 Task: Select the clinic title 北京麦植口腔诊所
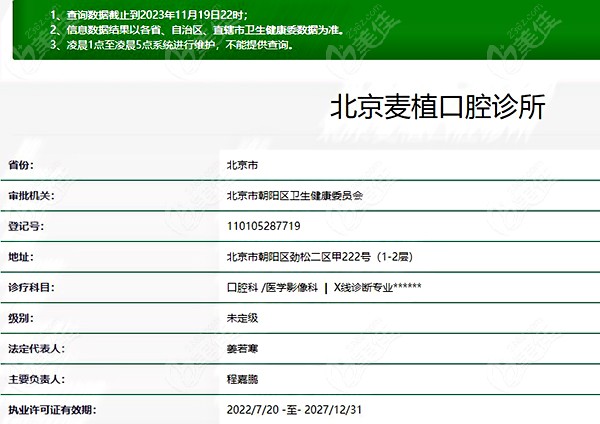coord(437,108)
